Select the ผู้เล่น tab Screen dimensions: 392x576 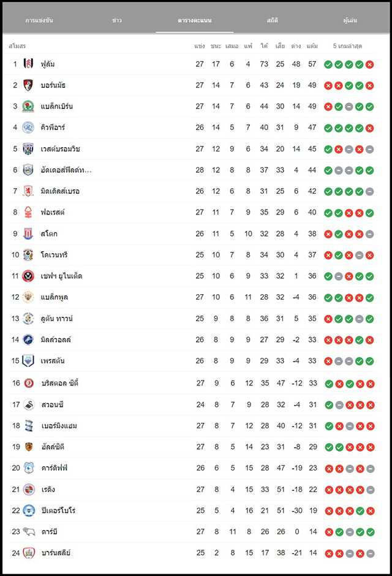[350, 20]
